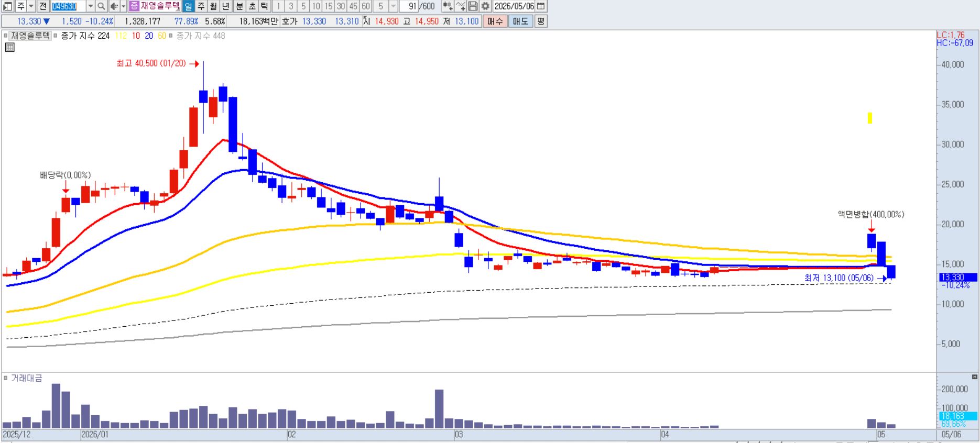Choose interval 10 button
Screen dimensions: 980x443
tap(316, 6)
